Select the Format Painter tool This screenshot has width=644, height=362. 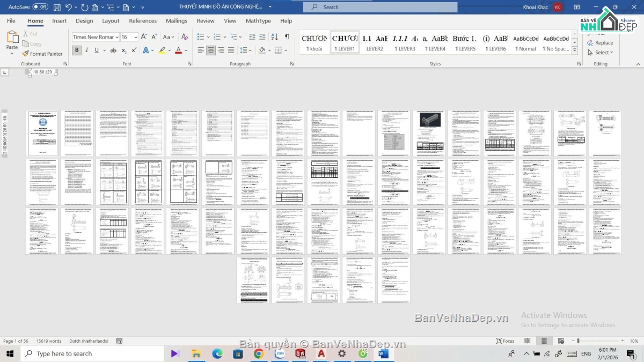pos(42,54)
